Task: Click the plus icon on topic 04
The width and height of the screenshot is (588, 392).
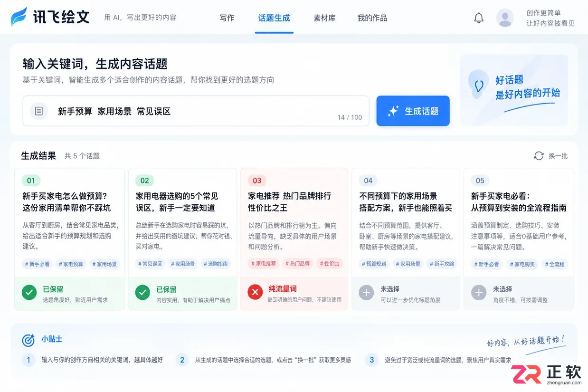Action: (x=366, y=293)
